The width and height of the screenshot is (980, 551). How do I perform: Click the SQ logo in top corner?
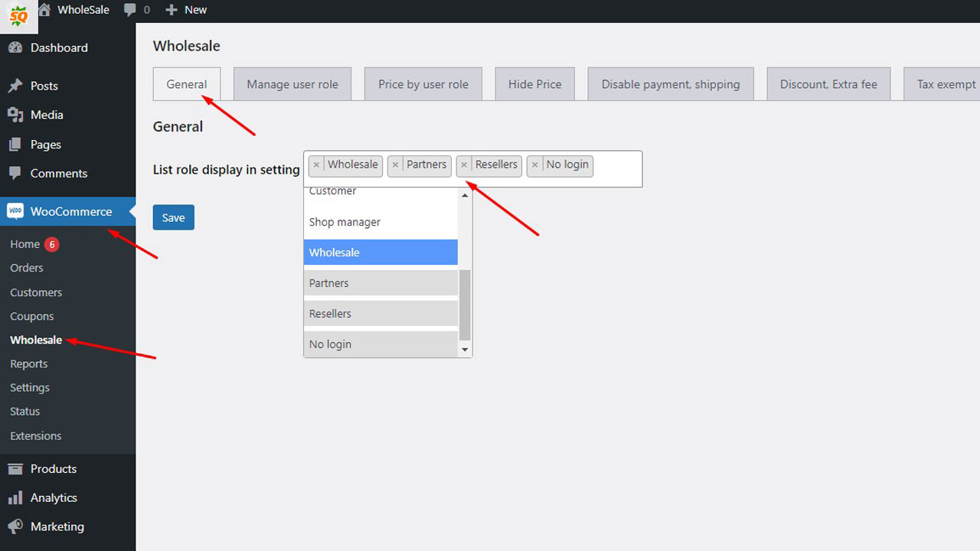pyautogui.click(x=18, y=15)
